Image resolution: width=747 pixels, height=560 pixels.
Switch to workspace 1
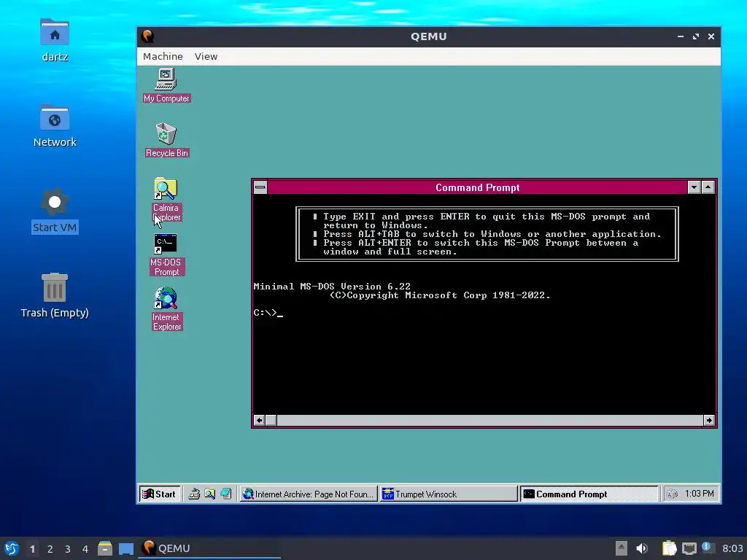32,548
